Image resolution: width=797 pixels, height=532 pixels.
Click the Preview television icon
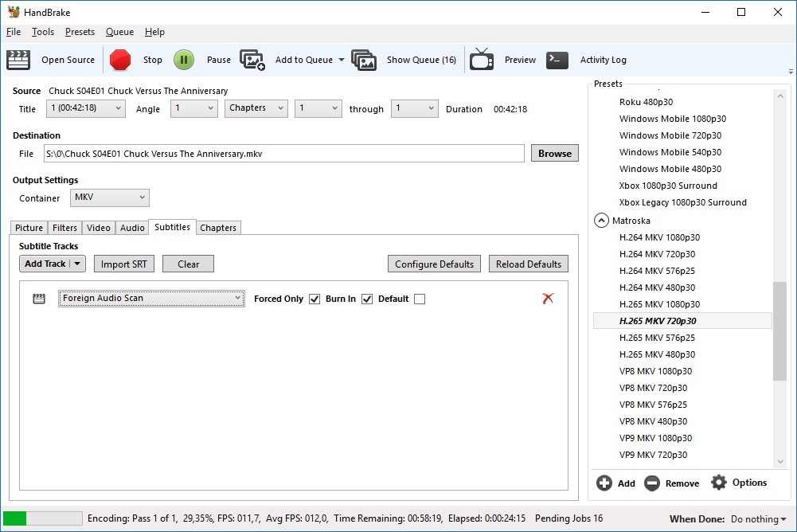pyautogui.click(x=482, y=60)
